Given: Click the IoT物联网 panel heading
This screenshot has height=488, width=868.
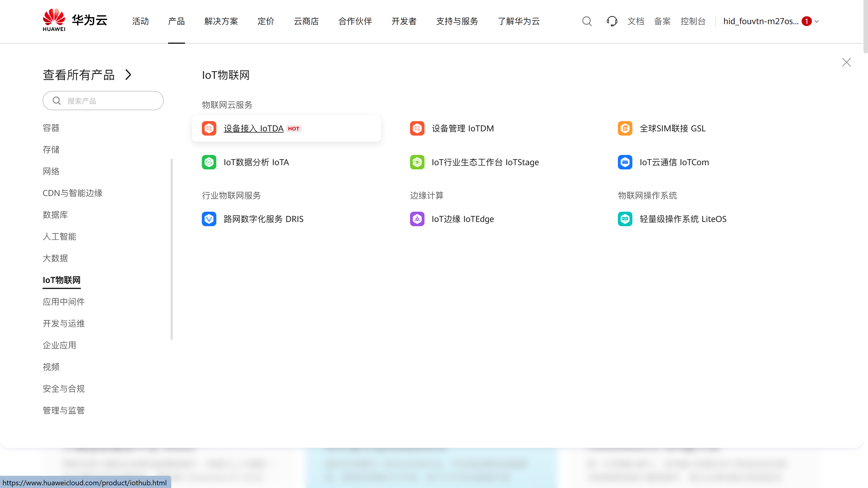Looking at the screenshot, I should pos(226,75).
